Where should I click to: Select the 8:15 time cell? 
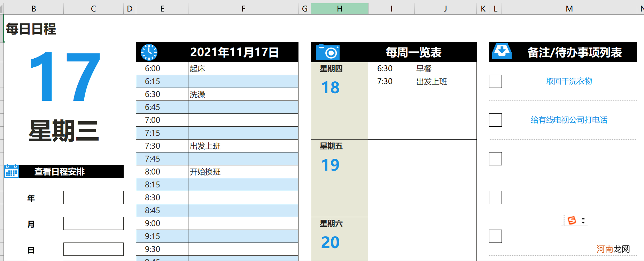click(x=162, y=185)
